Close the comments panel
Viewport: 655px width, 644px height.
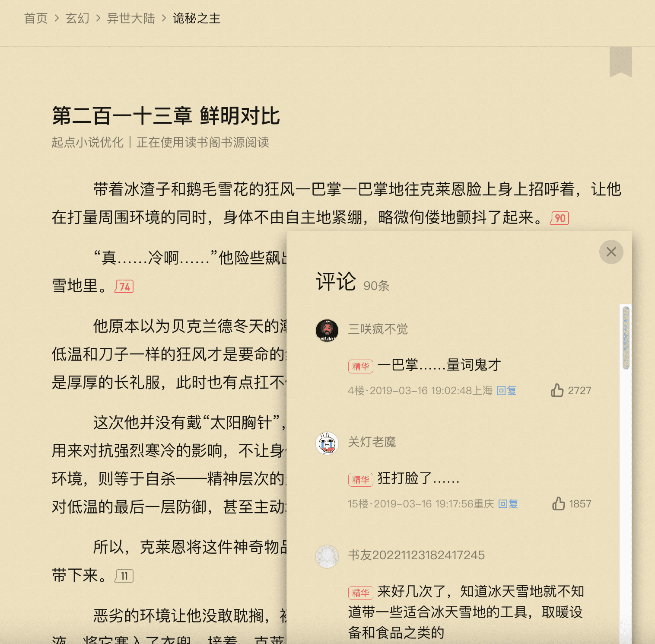(611, 252)
